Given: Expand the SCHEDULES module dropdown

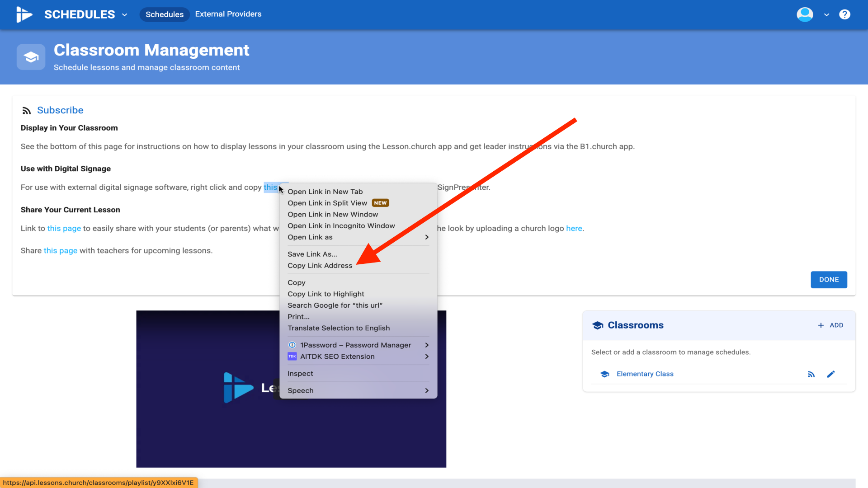Looking at the screenshot, I should point(125,15).
